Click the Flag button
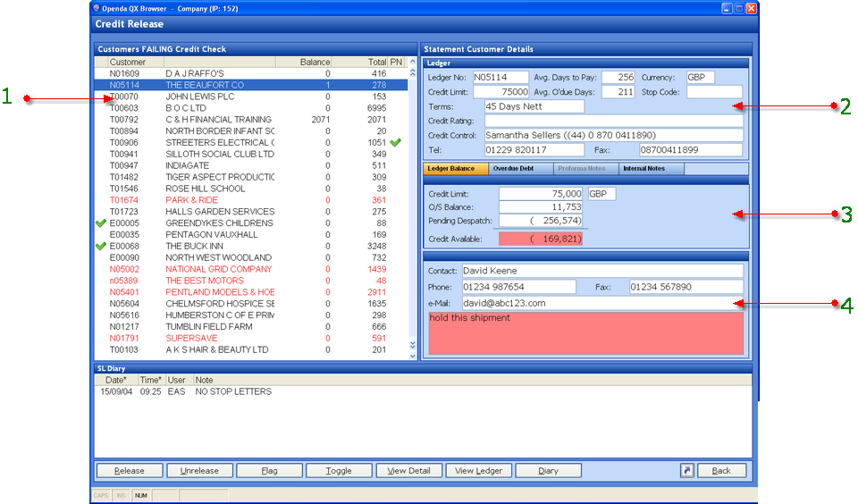 pyautogui.click(x=269, y=471)
